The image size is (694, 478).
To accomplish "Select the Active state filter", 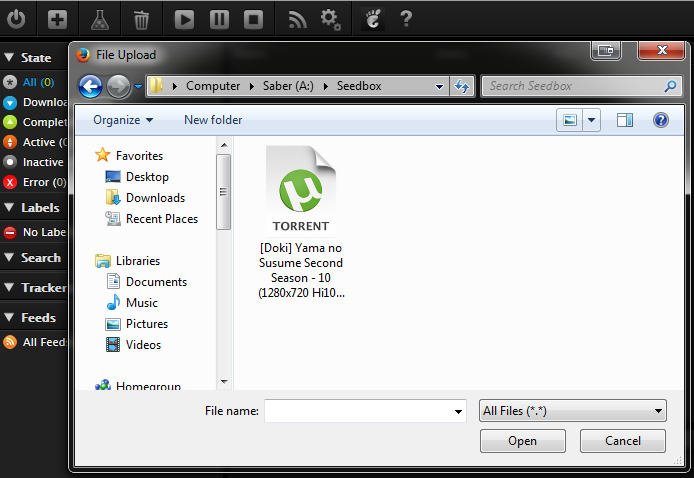I will (x=35, y=142).
